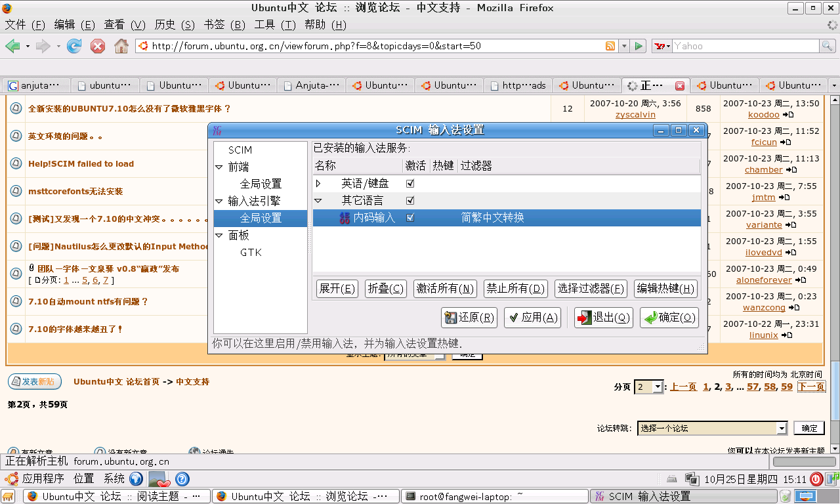Collapse the 其它语言 group
The image size is (840, 504).
319,200
